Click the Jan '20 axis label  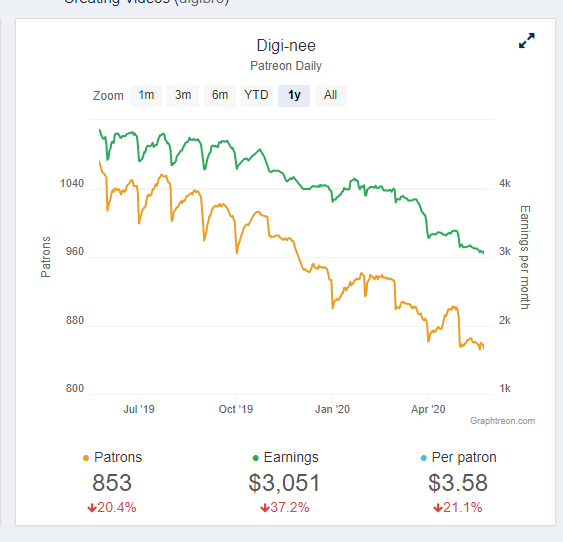click(x=332, y=409)
